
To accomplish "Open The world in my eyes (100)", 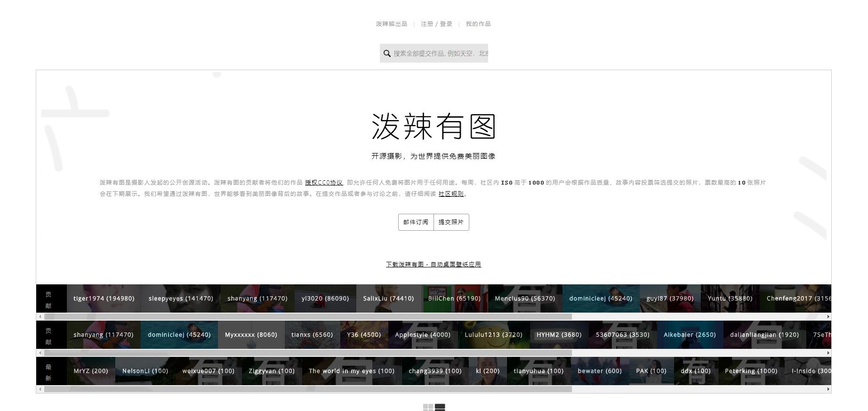I will (x=352, y=371).
